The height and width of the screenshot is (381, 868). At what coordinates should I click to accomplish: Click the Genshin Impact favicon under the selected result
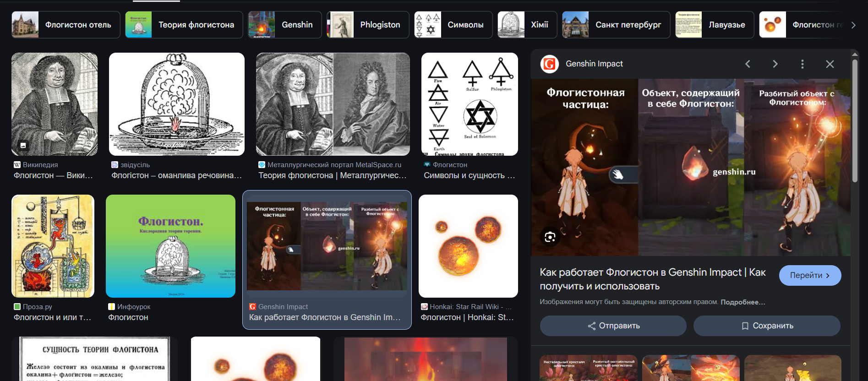(252, 307)
